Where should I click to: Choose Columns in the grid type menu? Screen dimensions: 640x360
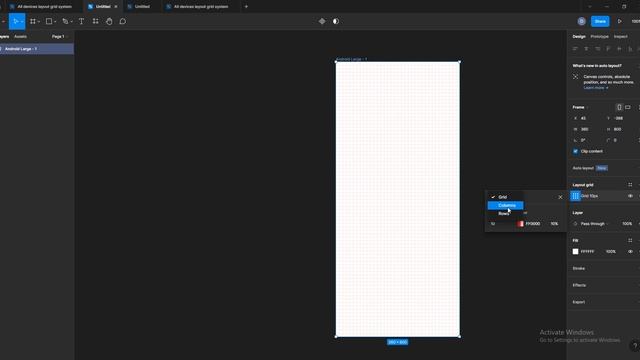tap(505, 205)
